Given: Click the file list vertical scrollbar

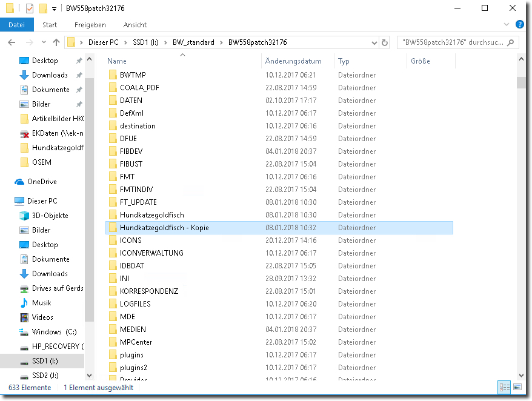Looking at the screenshot, I should [521, 212].
